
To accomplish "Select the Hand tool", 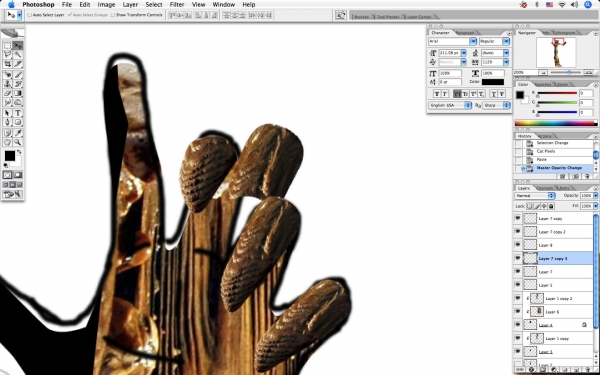I will [7, 142].
